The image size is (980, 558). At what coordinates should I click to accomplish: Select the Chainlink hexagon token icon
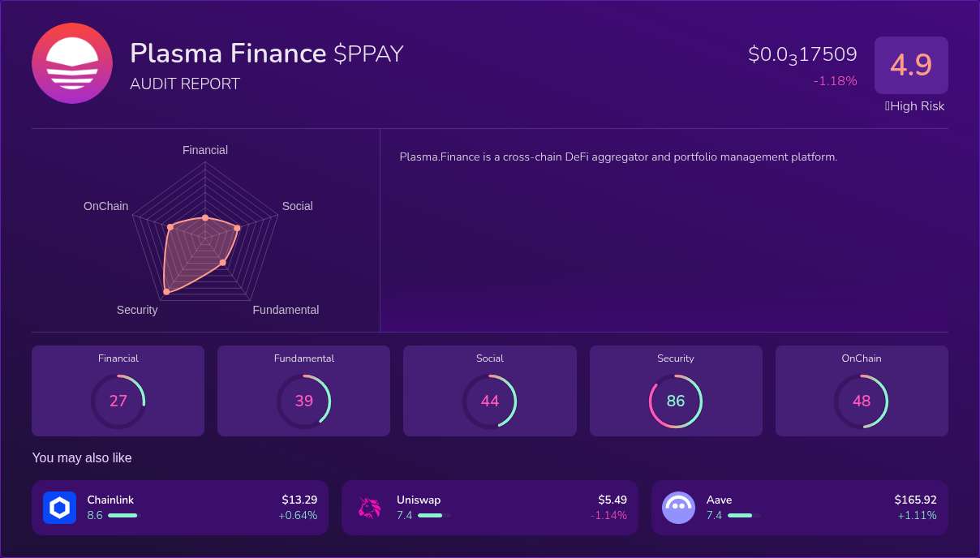coord(59,507)
